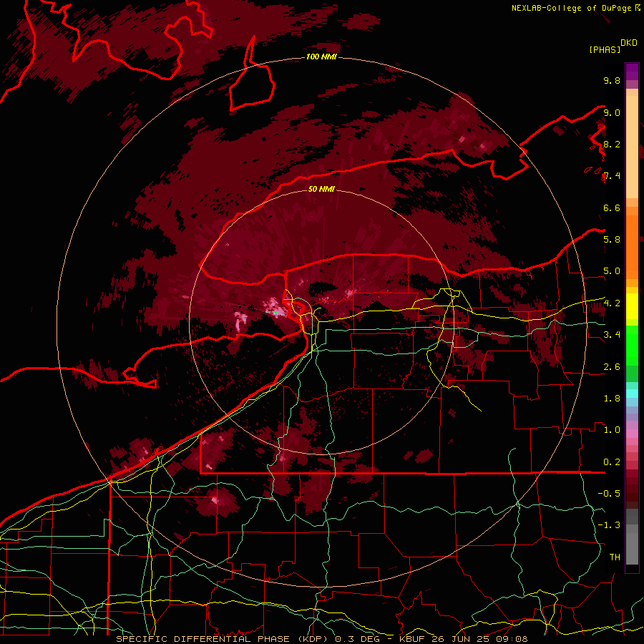Select the 3.4 scale value

click(x=612, y=334)
